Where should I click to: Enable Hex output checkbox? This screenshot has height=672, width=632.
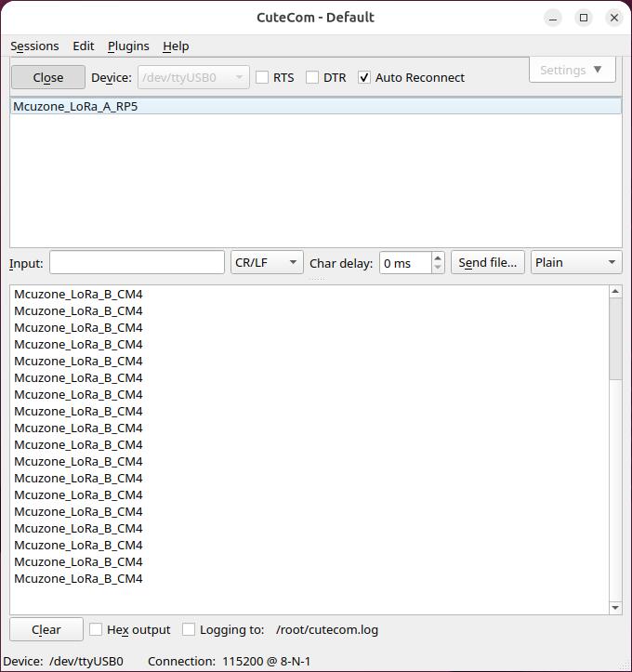click(96, 629)
